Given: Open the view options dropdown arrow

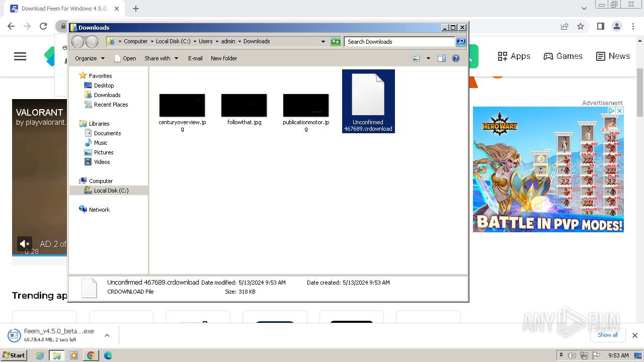Looking at the screenshot, I should coord(428,58).
